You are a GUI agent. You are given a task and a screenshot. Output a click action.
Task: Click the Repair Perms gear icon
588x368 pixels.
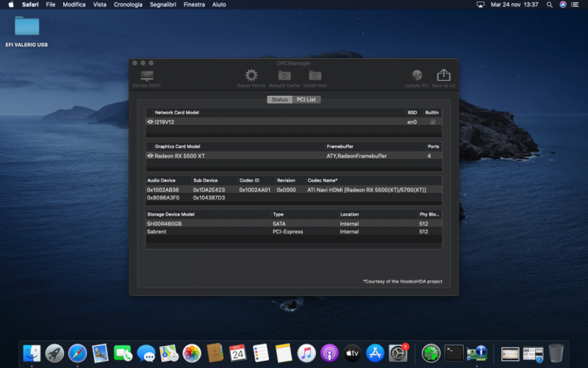[251, 75]
